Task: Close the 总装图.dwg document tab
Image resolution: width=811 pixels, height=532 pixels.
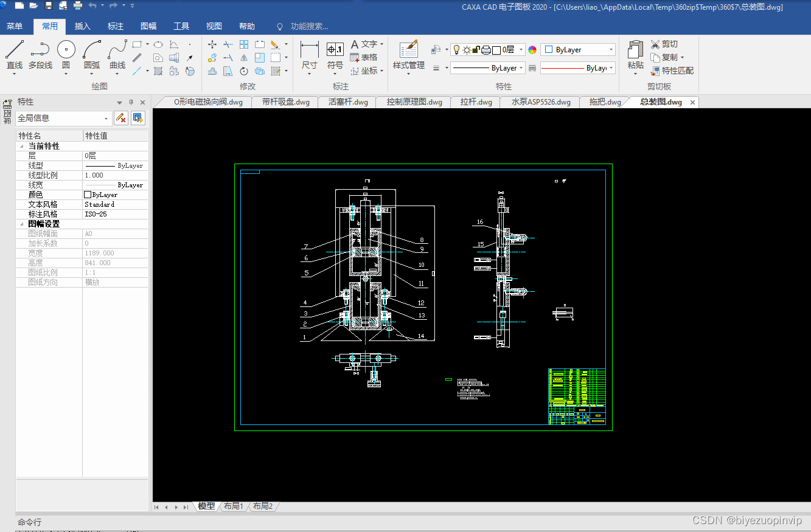Action: (692, 102)
